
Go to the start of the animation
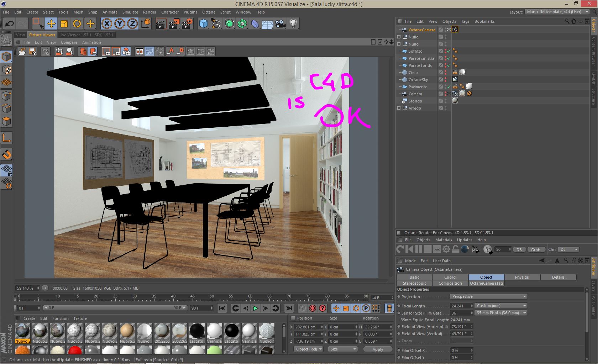[222, 308]
